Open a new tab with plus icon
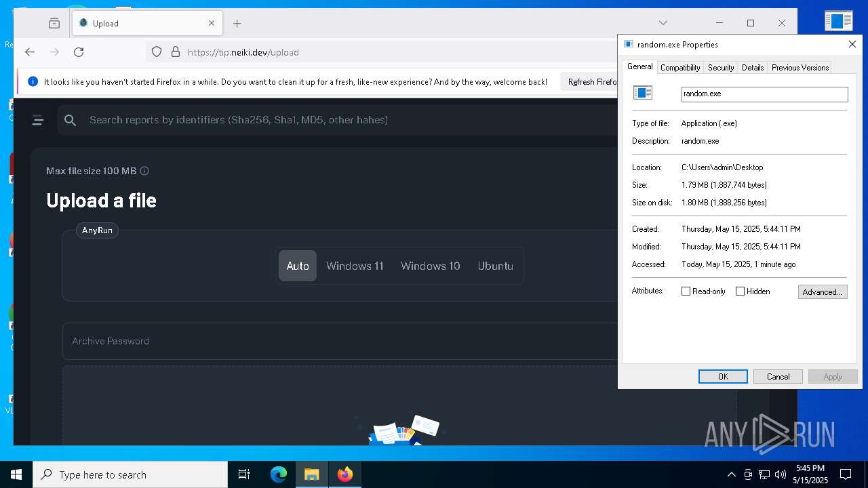Viewport: 868px width, 488px height. 237,23
